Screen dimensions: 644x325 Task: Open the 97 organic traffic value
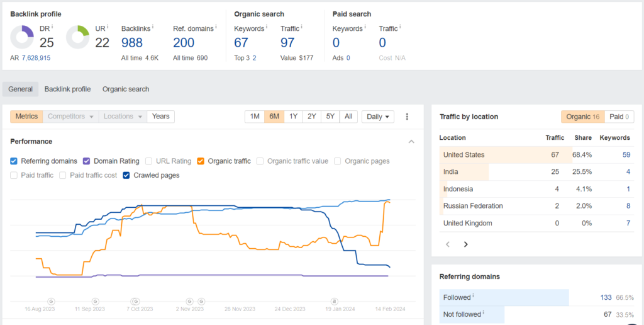click(x=288, y=43)
